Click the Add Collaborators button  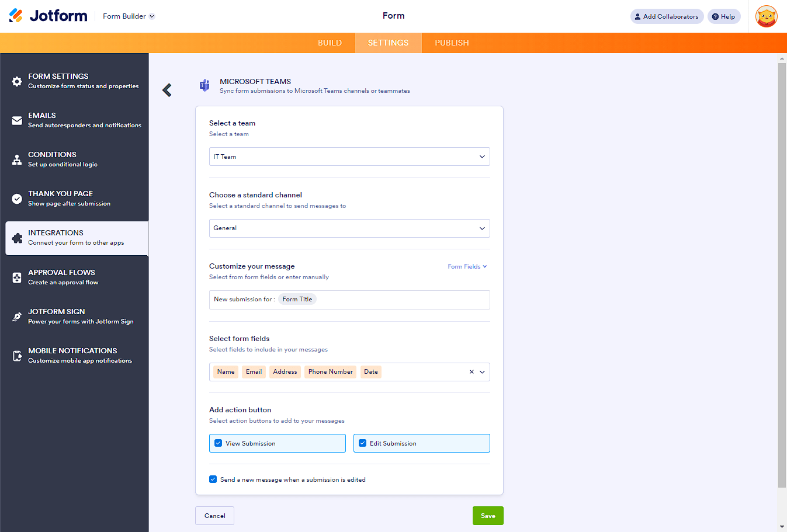[x=667, y=16]
